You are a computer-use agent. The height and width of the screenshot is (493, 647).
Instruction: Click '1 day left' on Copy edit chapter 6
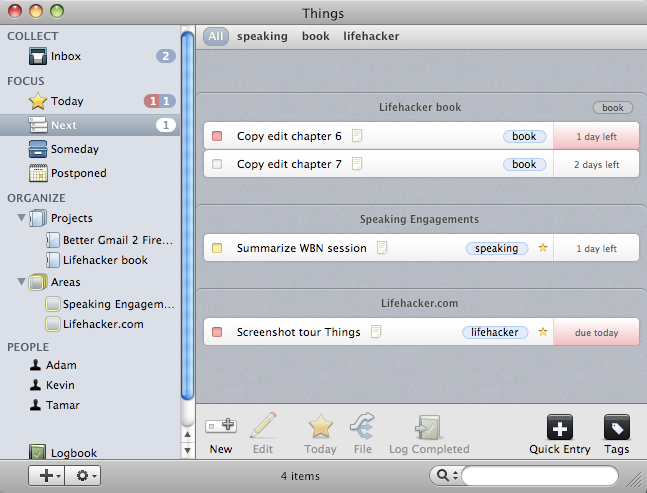596,137
